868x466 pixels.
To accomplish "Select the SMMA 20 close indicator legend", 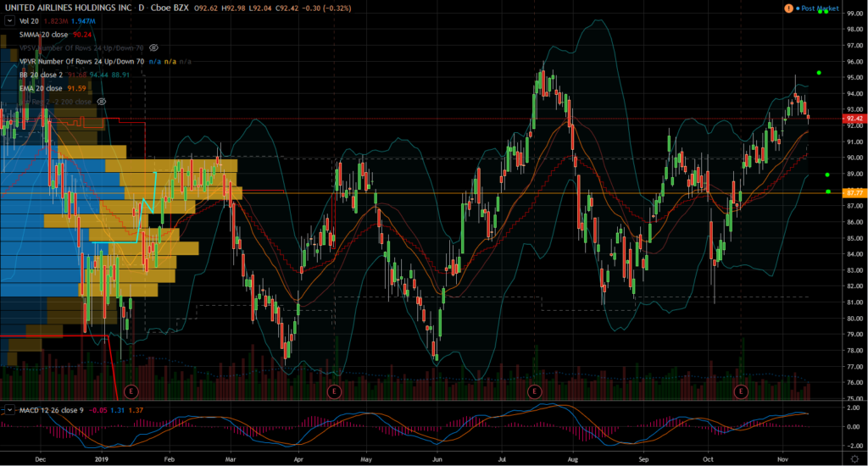I will 43,34.
